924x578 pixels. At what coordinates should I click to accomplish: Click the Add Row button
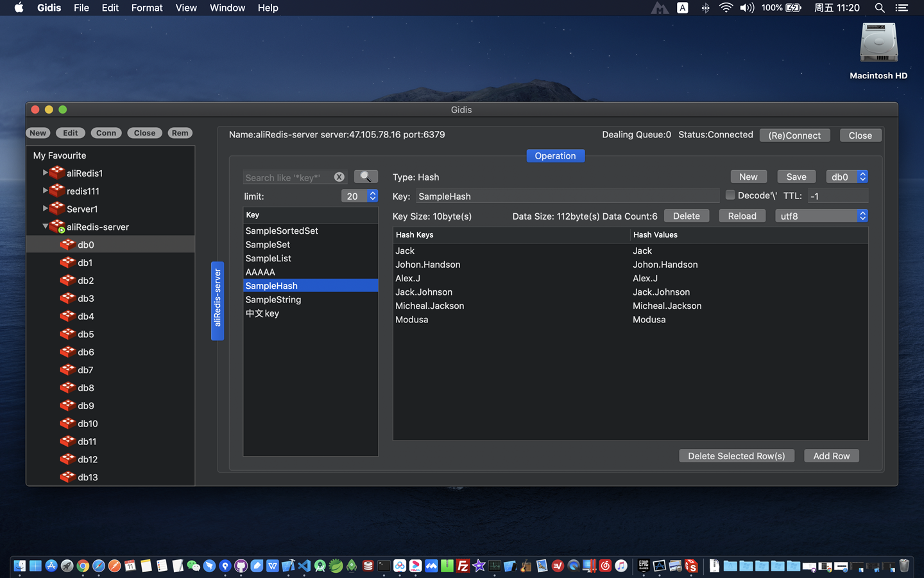(832, 456)
